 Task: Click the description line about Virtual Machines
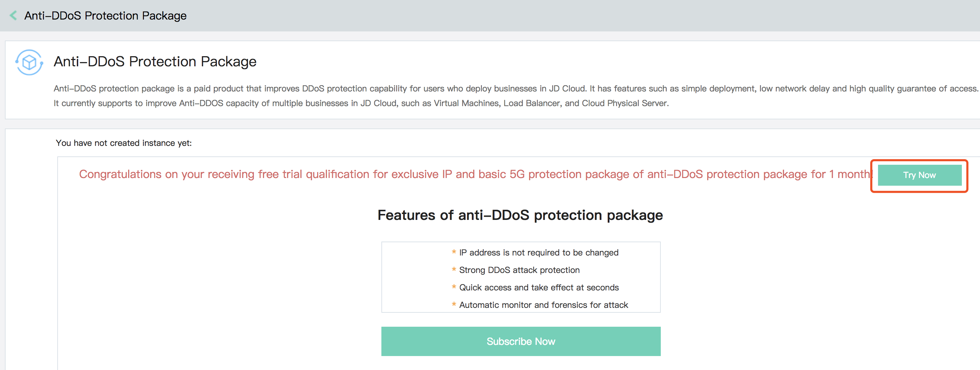click(x=361, y=103)
